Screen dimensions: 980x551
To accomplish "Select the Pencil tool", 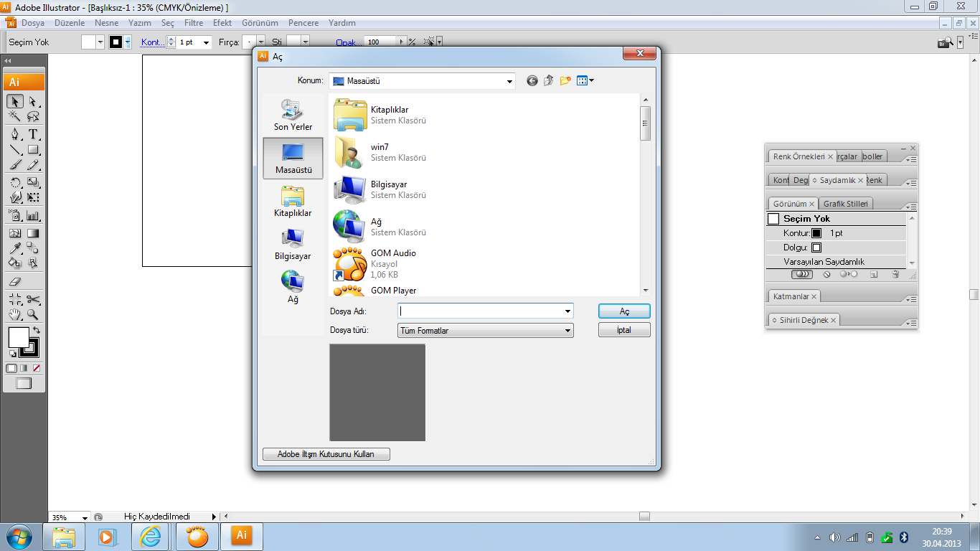I will (x=33, y=165).
